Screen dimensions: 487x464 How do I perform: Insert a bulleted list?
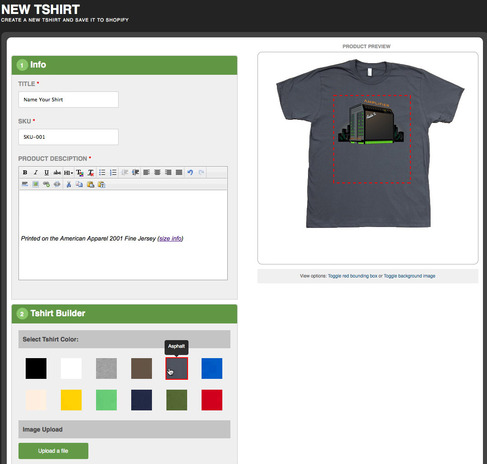tap(102, 172)
